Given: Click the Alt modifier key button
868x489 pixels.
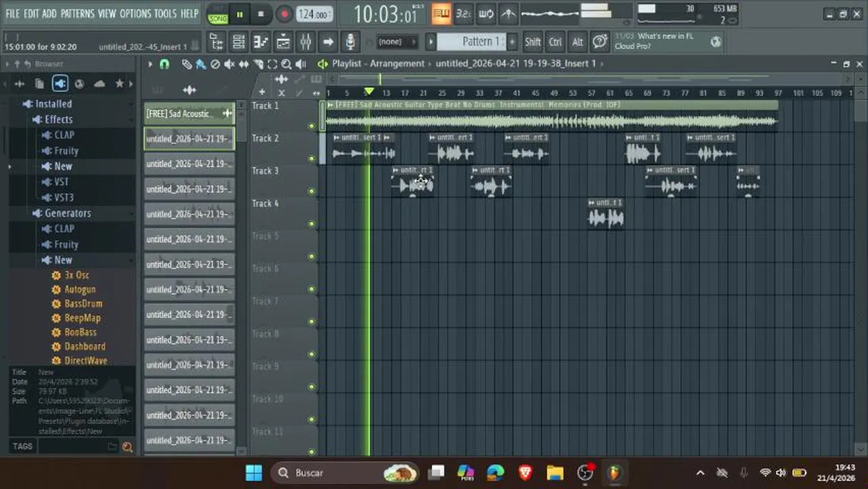Looking at the screenshot, I should click(x=577, y=42).
